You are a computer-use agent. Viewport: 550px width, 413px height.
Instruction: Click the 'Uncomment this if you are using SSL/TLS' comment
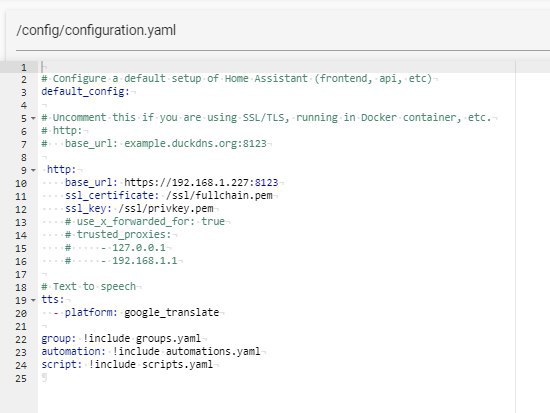pos(165,118)
